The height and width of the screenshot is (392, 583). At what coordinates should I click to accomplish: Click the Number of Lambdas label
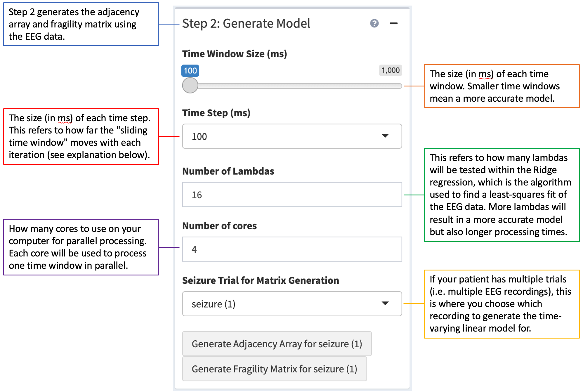click(x=228, y=171)
